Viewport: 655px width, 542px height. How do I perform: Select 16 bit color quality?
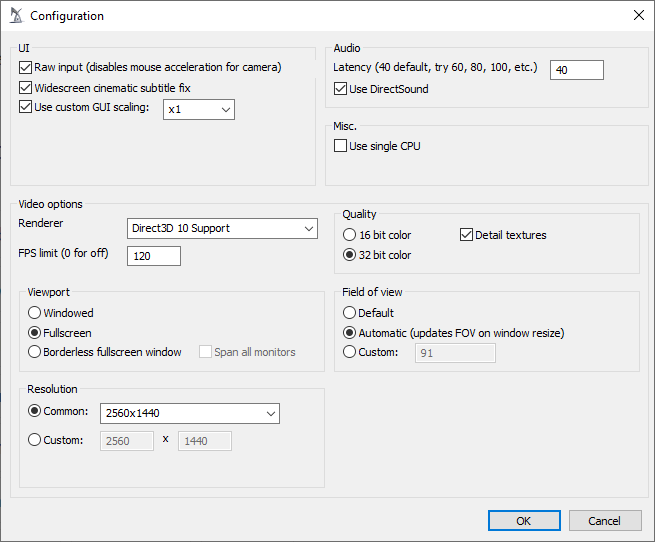pyautogui.click(x=349, y=235)
